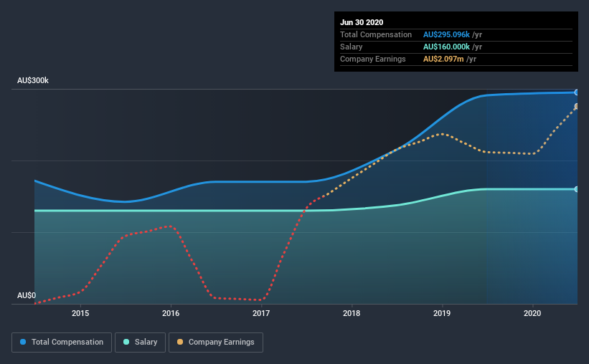
Task: Select the Total Compensation endpoint marker at 2020
Action: (x=576, y=92)
